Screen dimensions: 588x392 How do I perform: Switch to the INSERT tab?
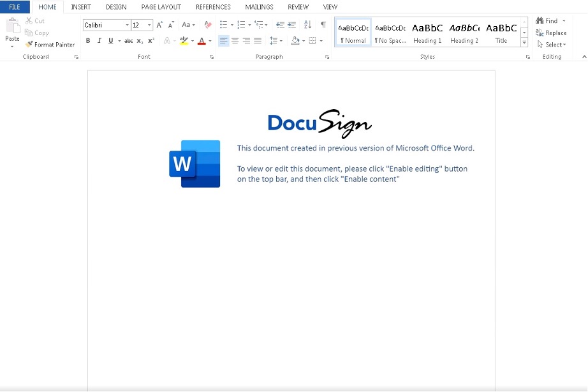(x=81, y=7)
